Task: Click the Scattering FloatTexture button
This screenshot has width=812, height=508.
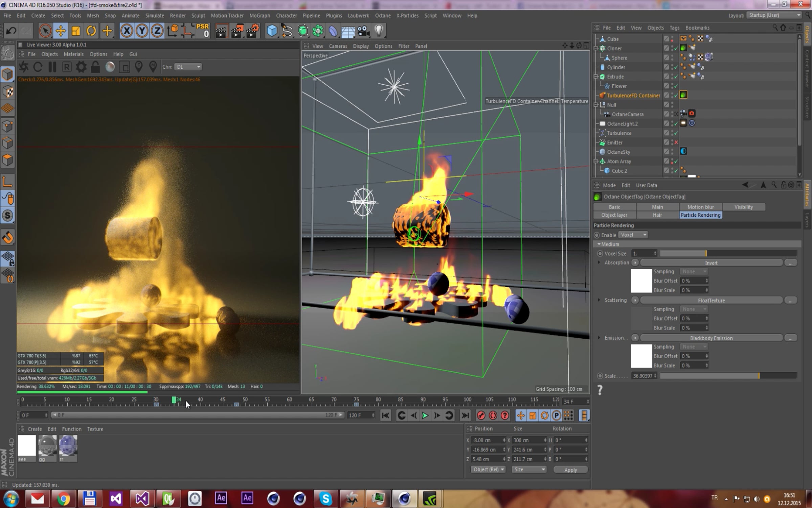Action: point(711,300)
